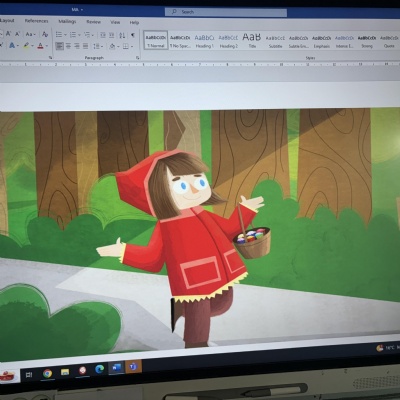Expand the highlight color dropdown arrow
The width and height of the screenshot is (400, 400).
pos(32,46)
